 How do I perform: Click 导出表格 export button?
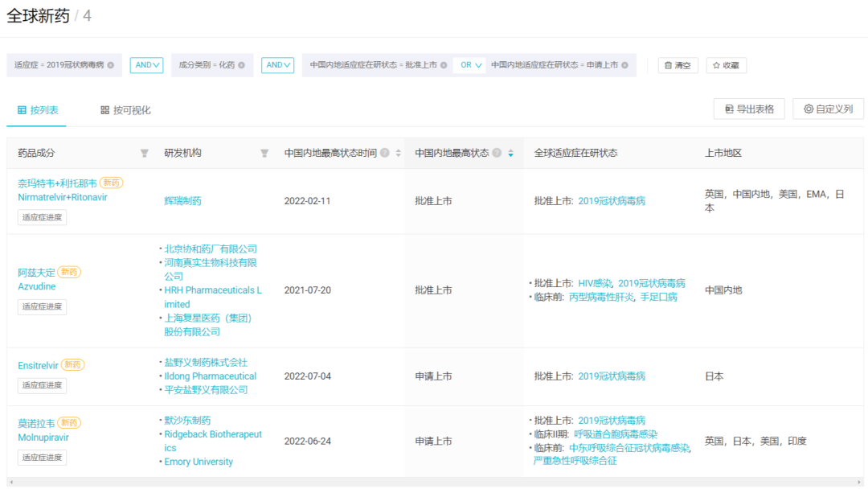pyautogui.click(x=749, y=109)
